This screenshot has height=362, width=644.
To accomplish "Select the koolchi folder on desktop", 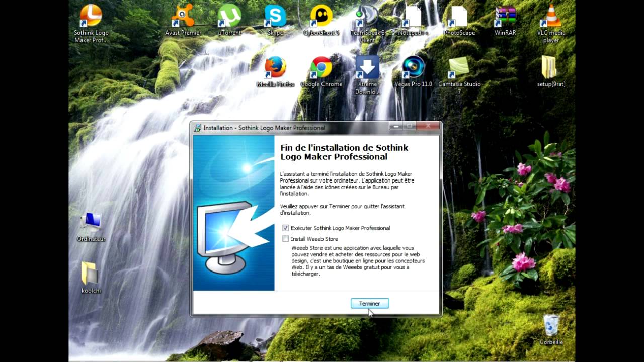I will 91,278.
